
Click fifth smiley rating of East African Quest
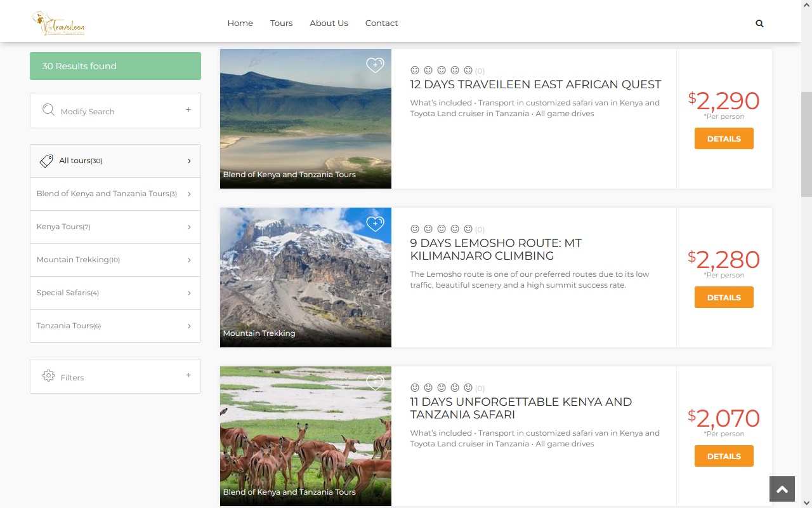pyautogui.click(x=468, y=70)
